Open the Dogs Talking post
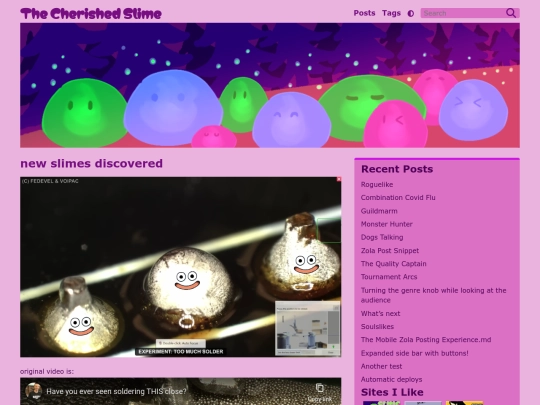The height and width of the screenshot is (405, 540). pos(382,237)
